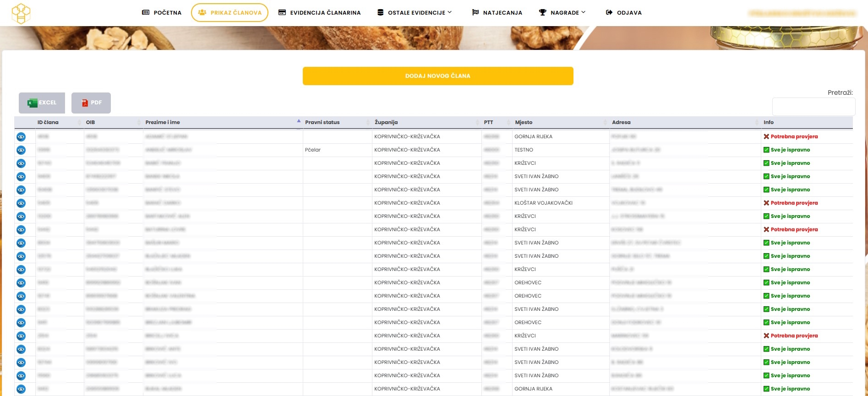The height and width of the screenshot is (396, 868).
Task: Export table using the PDF icon button
Action: pos(91,103)
